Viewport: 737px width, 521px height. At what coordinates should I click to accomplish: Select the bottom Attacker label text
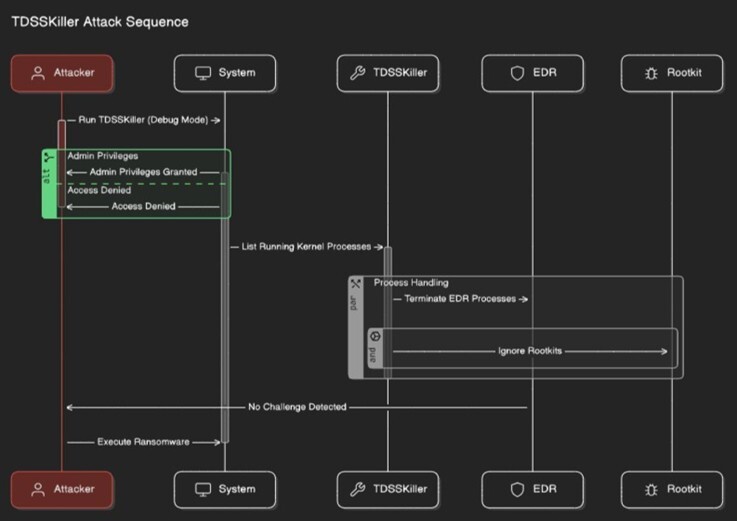[74, 489]
